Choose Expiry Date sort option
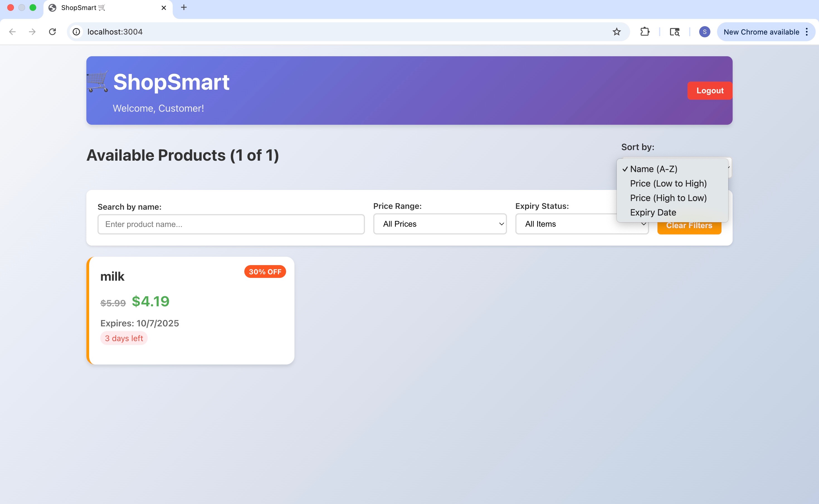Screen dimensions: 819x504 653,212
